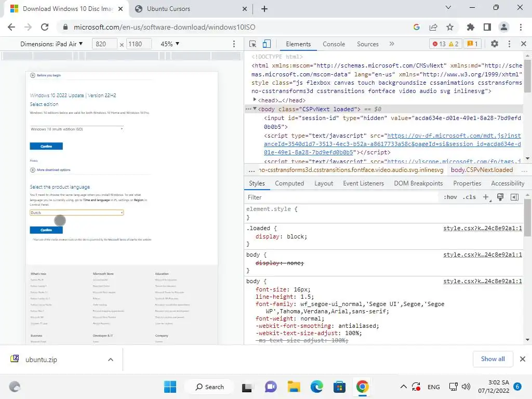Open the Computed styles tab
The image size is (532, 399).
[x=289, y=183]
